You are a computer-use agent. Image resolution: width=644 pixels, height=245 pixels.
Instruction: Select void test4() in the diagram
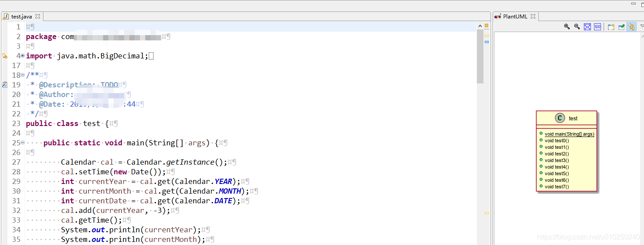pos(557,167)
